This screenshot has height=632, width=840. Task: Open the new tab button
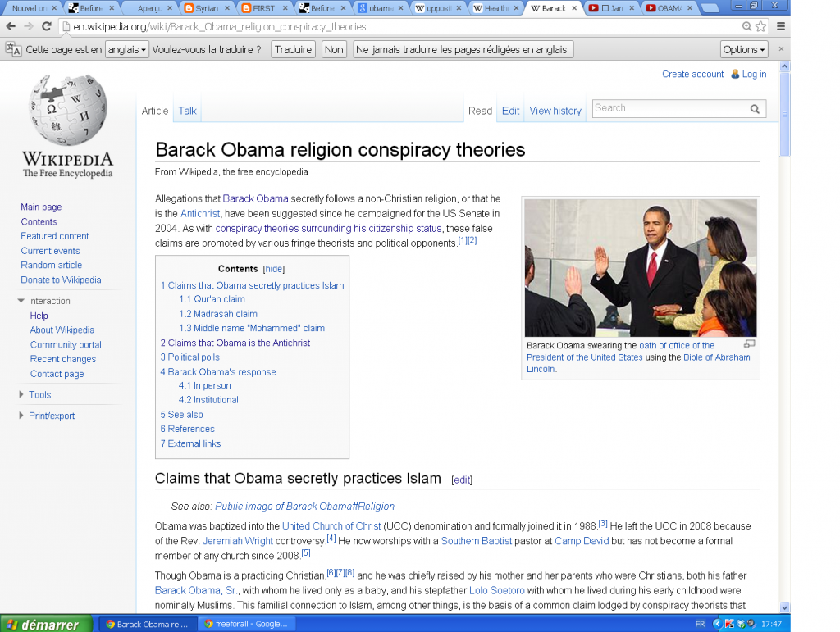(x=710, y=8)
